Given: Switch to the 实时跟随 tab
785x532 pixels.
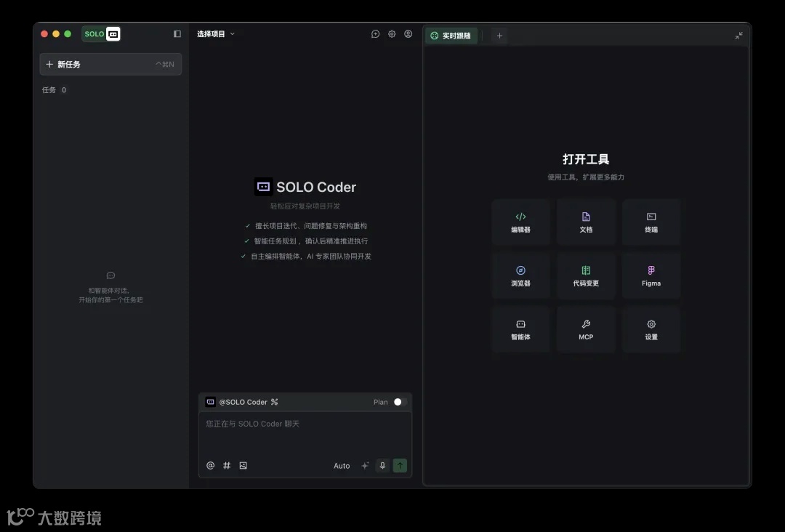Looking at the screenshot, I should coord(451,36).
